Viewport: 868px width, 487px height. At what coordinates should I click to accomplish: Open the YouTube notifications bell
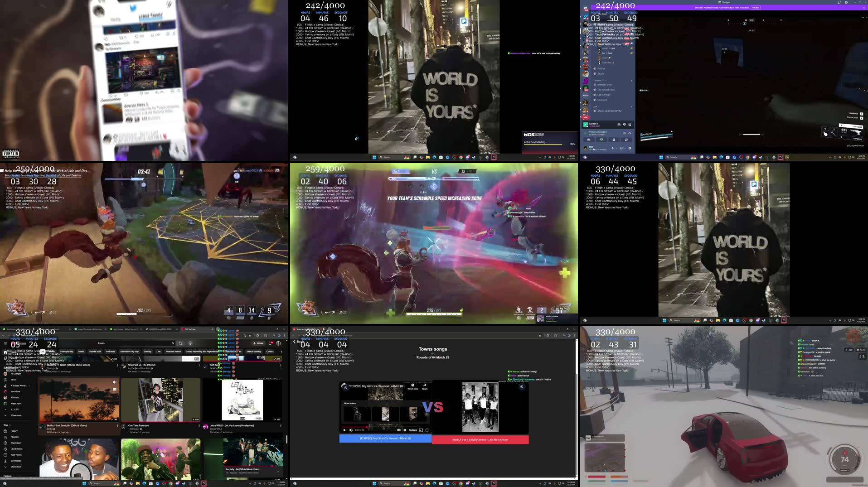click(270, 343)
